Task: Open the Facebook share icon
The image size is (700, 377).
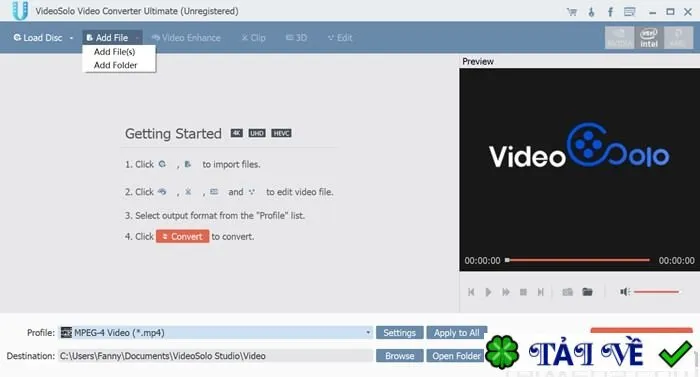Action: [610, 12]
